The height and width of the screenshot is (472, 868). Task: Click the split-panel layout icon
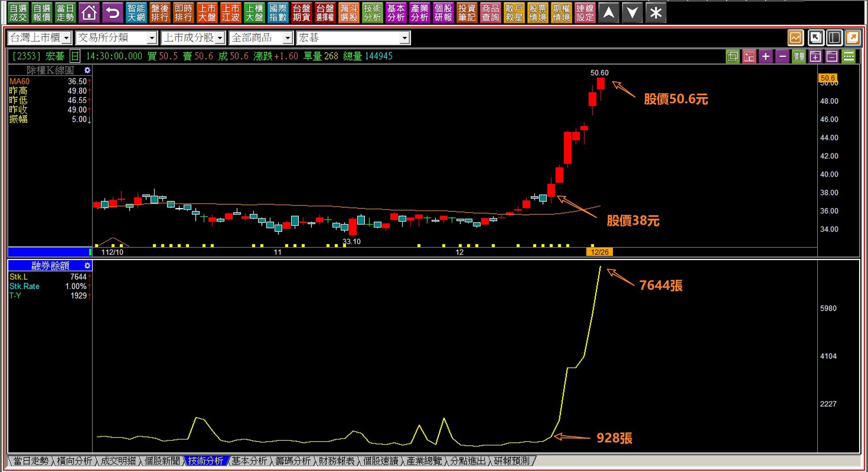click(x=834, y=38)
